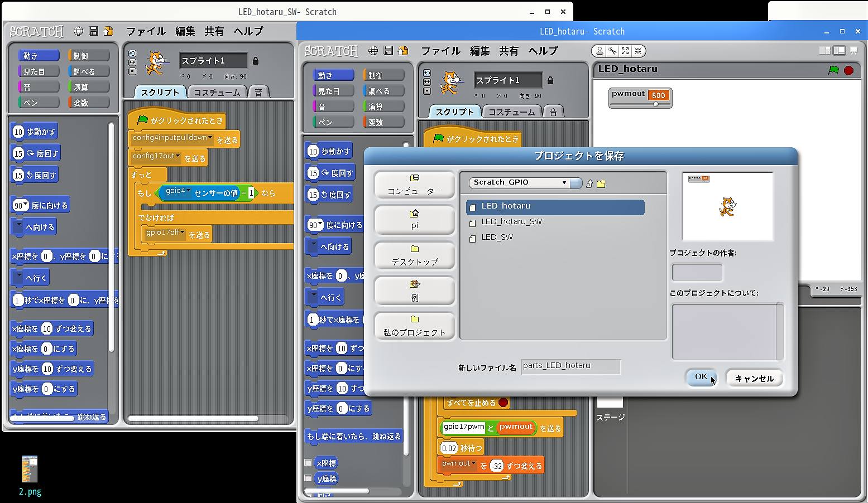Click horizontal scrollbar of LED_hotaru_SW script area
Viewport: 868px width, 503px height.
(x=193, y=418)
